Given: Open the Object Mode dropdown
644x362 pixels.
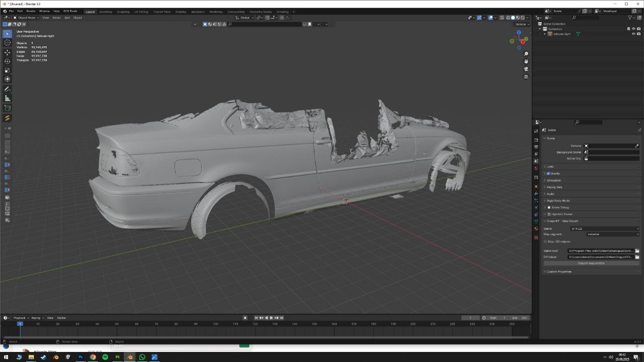Looking at the screenshot, I should 26,18.
